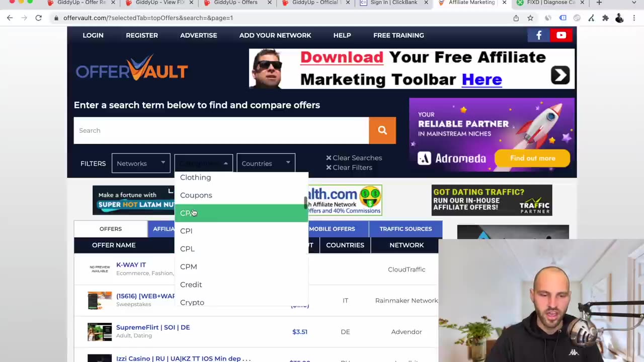Screen dimensions: 644x362
Task: Click LOGIN in the top navigation
Action: 93,35
